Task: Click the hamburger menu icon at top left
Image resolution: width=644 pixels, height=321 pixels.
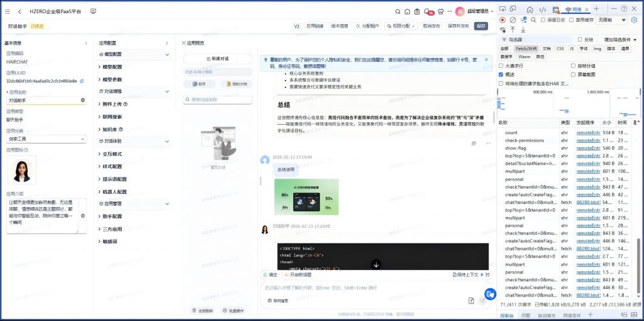Action: point(8,11)
